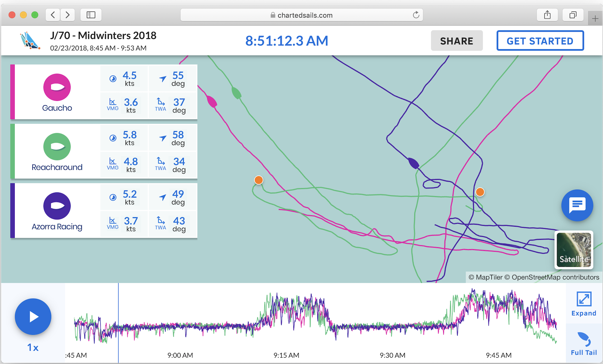This screenshot has height=364, width=603.
Task: Click the ChartedSails logo
Action: [30, 41]
